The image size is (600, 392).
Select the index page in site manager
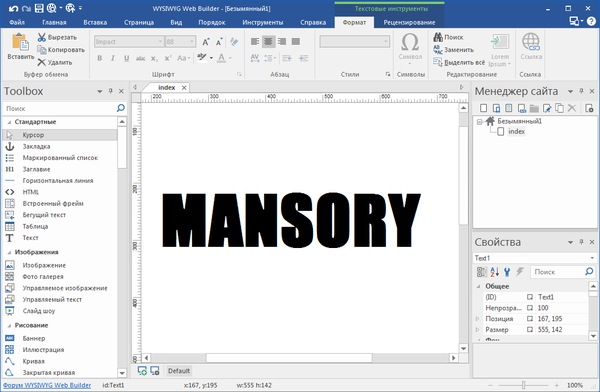516,131
